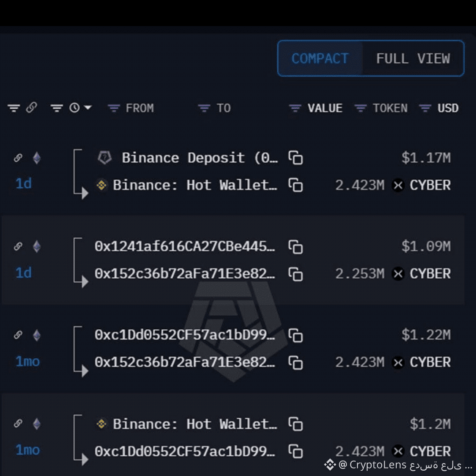Click Ethereum icon in $1.22M row
This screenshot has width=476, height=476.
[x=37, y=335]
